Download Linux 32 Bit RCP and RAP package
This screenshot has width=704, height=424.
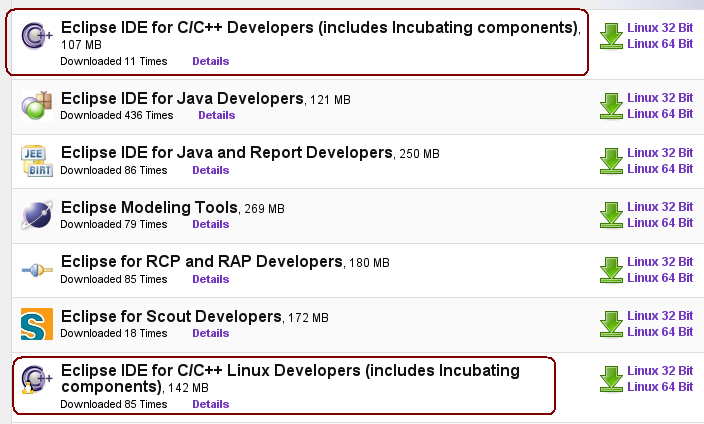point(659,262)
